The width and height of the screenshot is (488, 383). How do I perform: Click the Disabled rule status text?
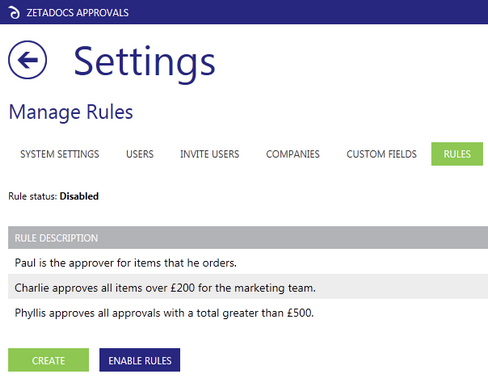tap(79, 196)
